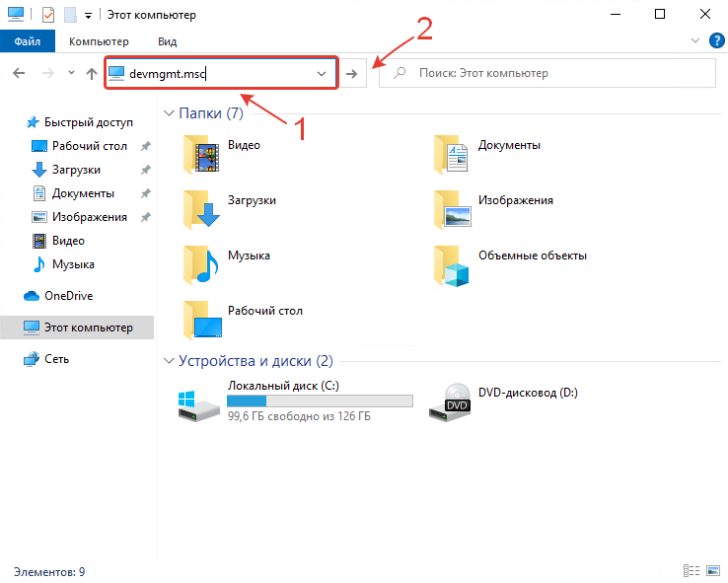The height and width of the screenshot is (583, 728).
Task: Select the Документы folder icon in main pane
Action: coord(451,155)
